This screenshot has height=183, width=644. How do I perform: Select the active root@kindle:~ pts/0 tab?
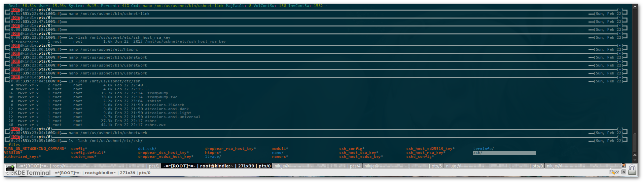[217, 166]
